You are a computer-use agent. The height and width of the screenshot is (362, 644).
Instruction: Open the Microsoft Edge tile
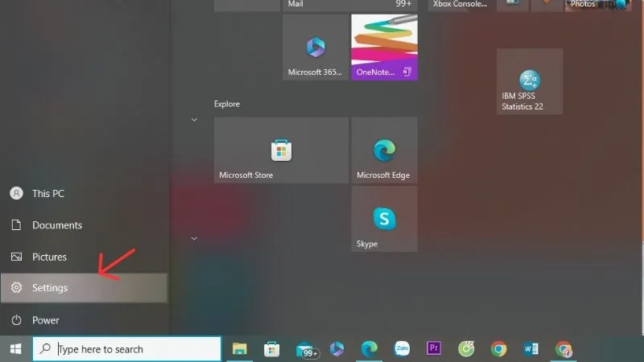pyautogui.click(x=384, y=150)
